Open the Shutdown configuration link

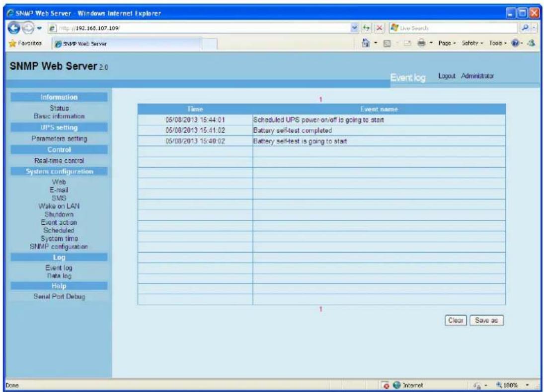(59, 214)
